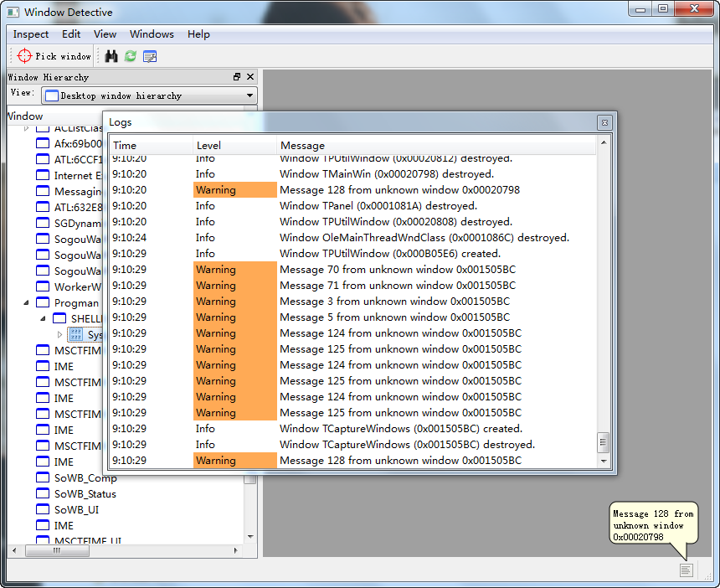Select the Afx:69b00 window icon
Image resolution: width=720 pixels, height=588 pixels.
43,143
